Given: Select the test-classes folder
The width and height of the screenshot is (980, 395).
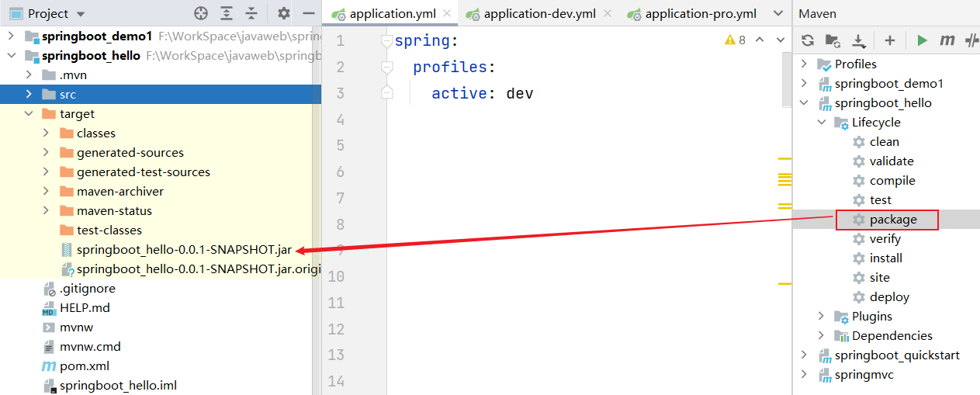Looking at the screenshot, I should click(109, 230).
